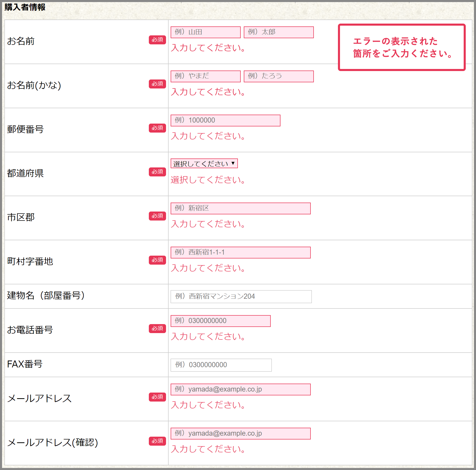Open the 都道府県 prefecture dropdown
This screenshot has height=470, width=476.
click(x=204, y=164)
